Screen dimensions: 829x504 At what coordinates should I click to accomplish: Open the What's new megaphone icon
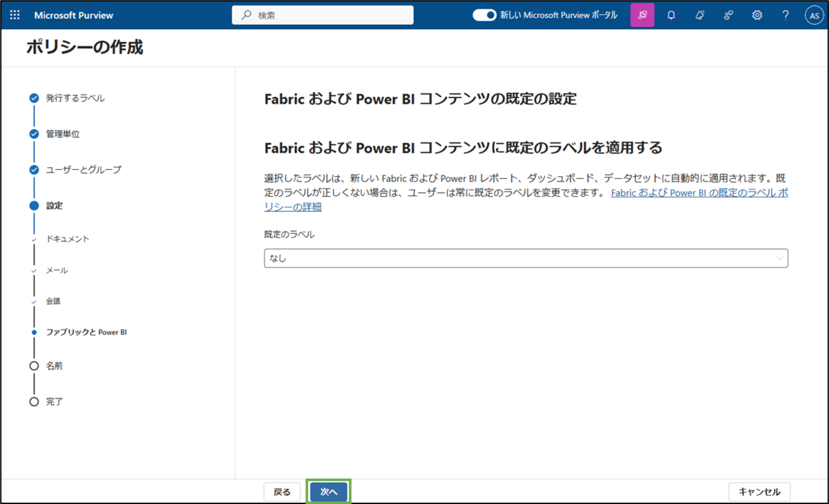tap(700, 15)
